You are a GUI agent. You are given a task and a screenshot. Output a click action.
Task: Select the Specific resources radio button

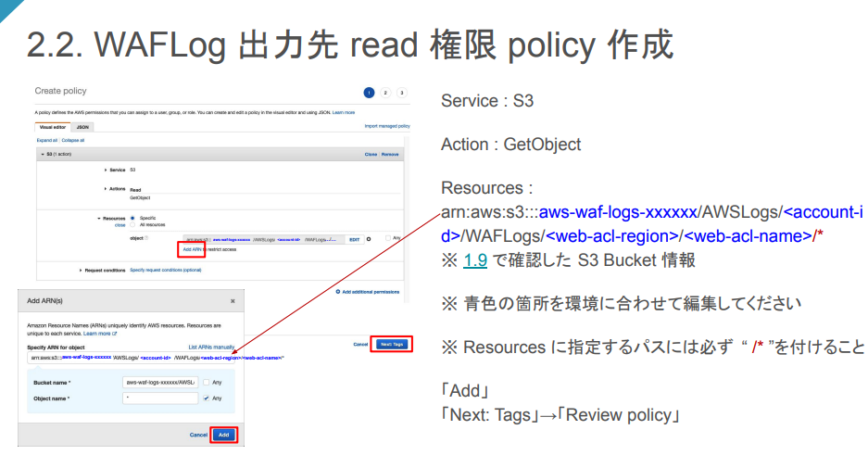(132, 218)
